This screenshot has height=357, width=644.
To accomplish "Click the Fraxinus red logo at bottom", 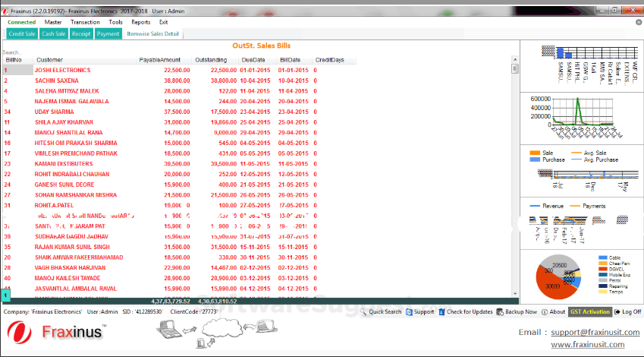I will 19,333.
